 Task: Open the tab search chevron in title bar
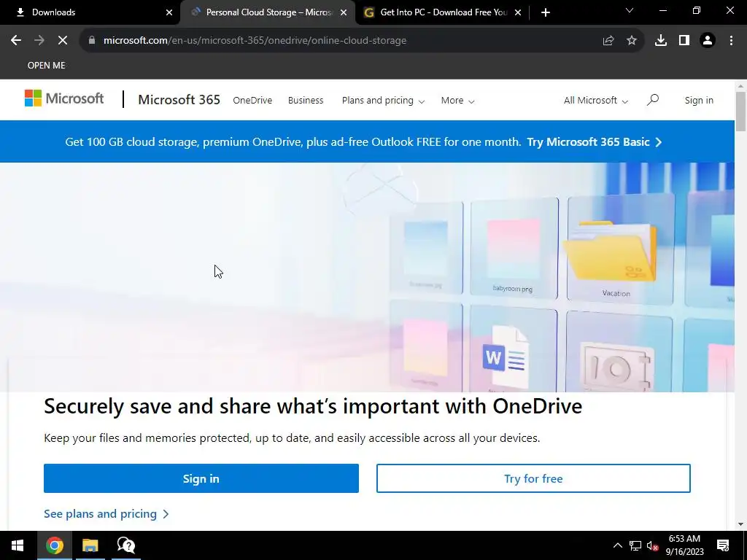coord(630,10)
